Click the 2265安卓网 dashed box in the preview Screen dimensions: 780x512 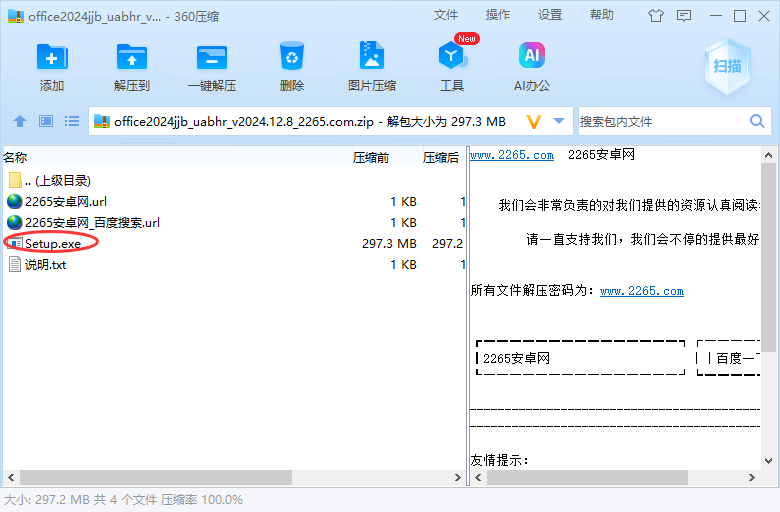coord(581,358)
